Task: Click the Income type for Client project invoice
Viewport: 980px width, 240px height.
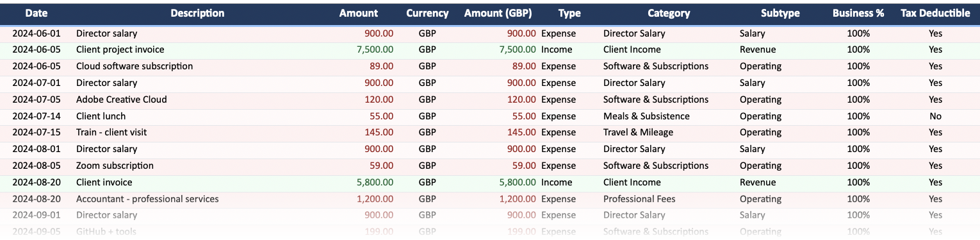Action: (557, 49)
